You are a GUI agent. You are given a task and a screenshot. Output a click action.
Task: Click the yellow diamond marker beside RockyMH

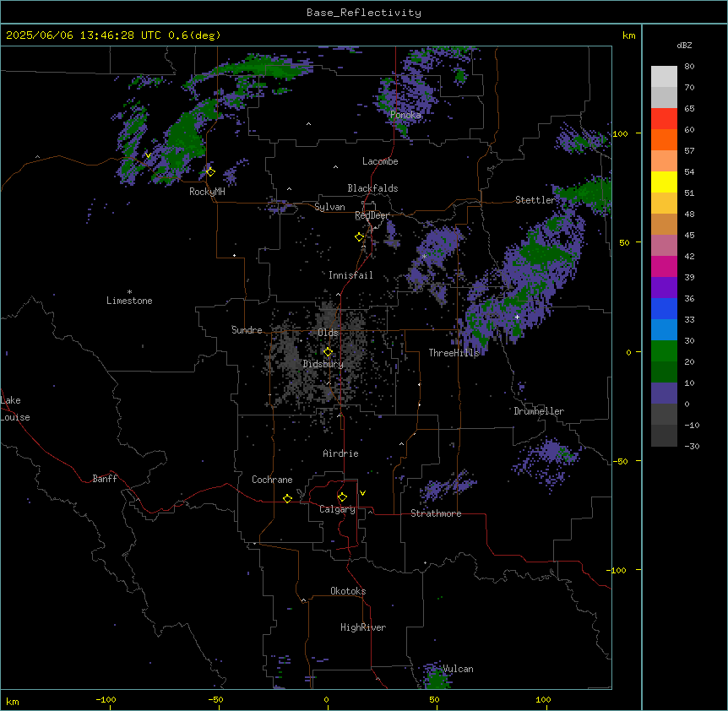coord(210,171)
